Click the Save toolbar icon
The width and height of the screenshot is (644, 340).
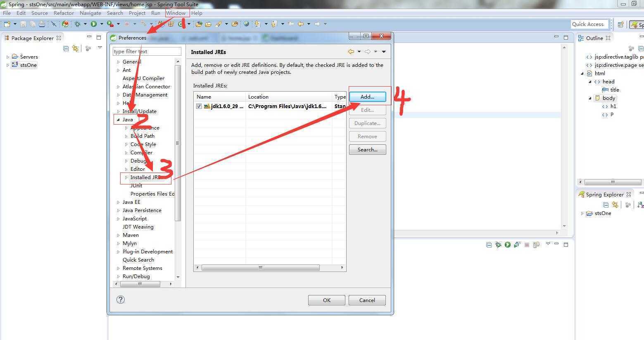coord(23,24)
